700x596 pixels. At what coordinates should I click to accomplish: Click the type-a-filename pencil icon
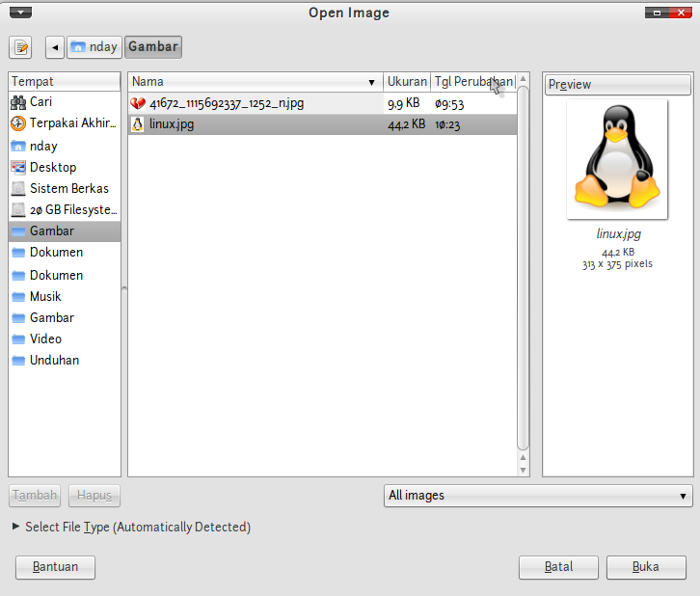(20, 47)
